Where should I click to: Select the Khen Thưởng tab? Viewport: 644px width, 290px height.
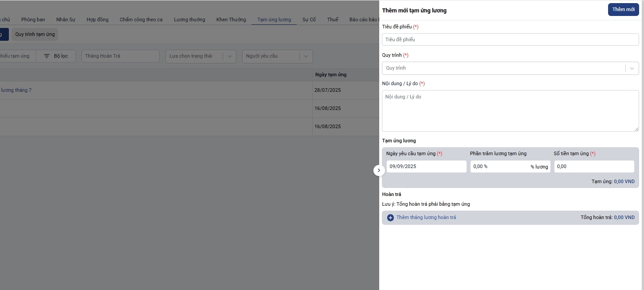(x=231, y=20)
